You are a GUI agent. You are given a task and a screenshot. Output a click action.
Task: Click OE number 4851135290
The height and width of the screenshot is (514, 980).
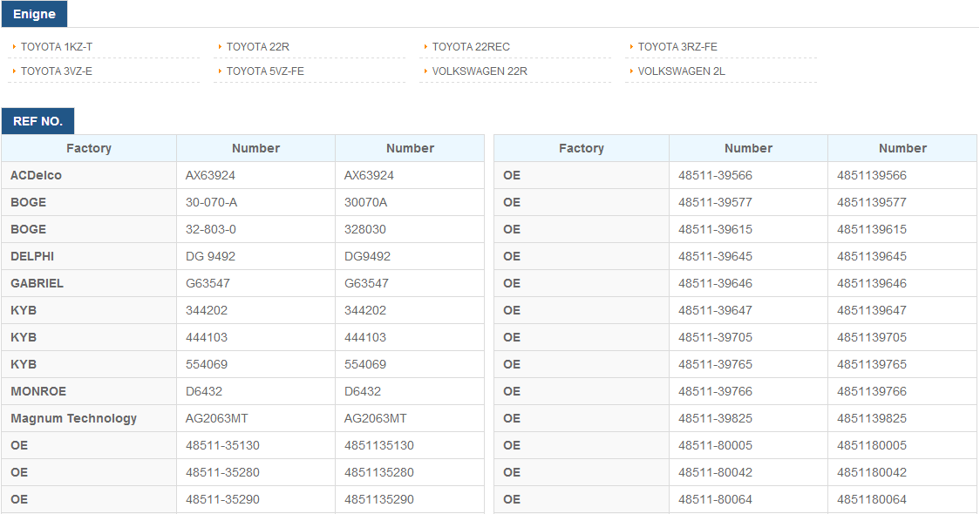(410, 500)
